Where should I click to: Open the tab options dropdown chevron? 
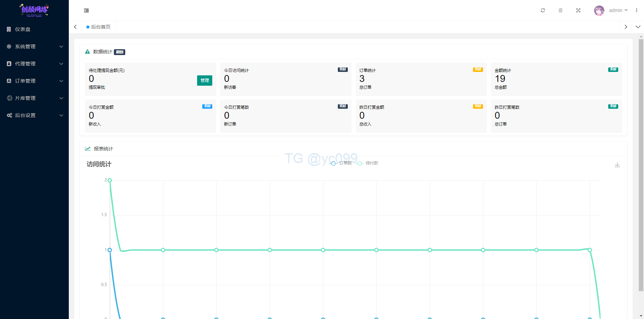pos(638,27)
